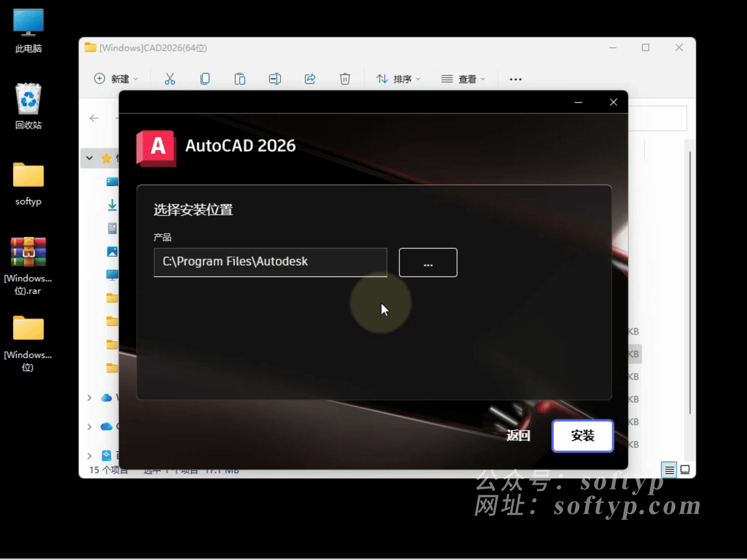
Task: Switch to details view in status bar
Action: coord(669,470)
